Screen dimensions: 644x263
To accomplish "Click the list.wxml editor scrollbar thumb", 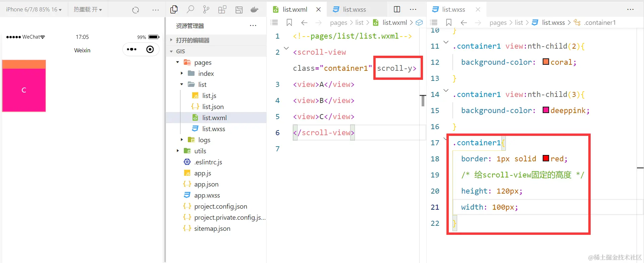I will [423, 101].
